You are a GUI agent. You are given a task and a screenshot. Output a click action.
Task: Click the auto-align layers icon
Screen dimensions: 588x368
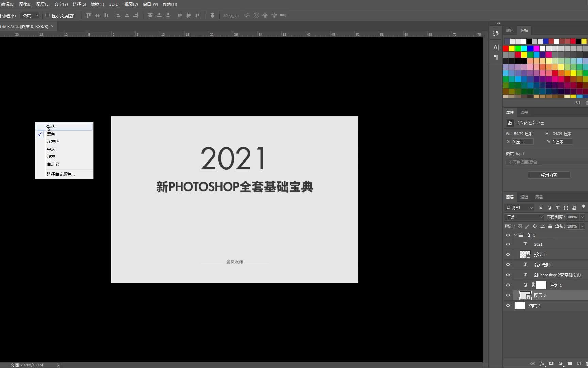tap(212, 15)
